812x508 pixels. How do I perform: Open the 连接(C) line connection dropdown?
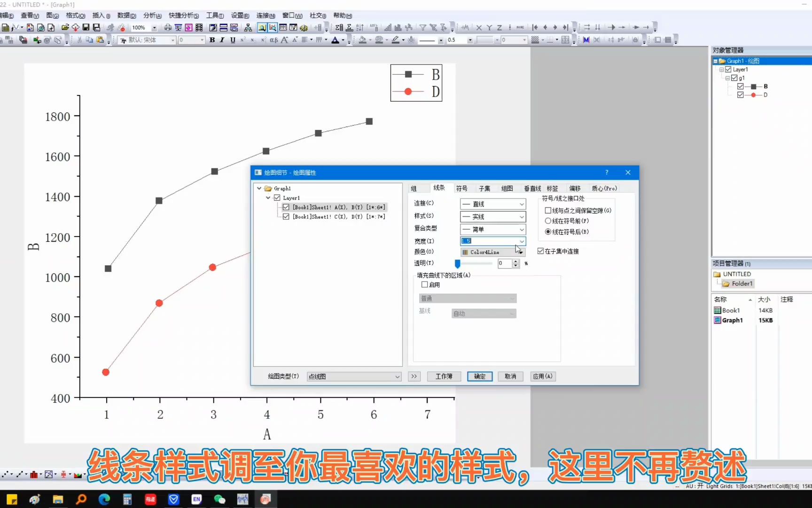click(x=521, y=204)
